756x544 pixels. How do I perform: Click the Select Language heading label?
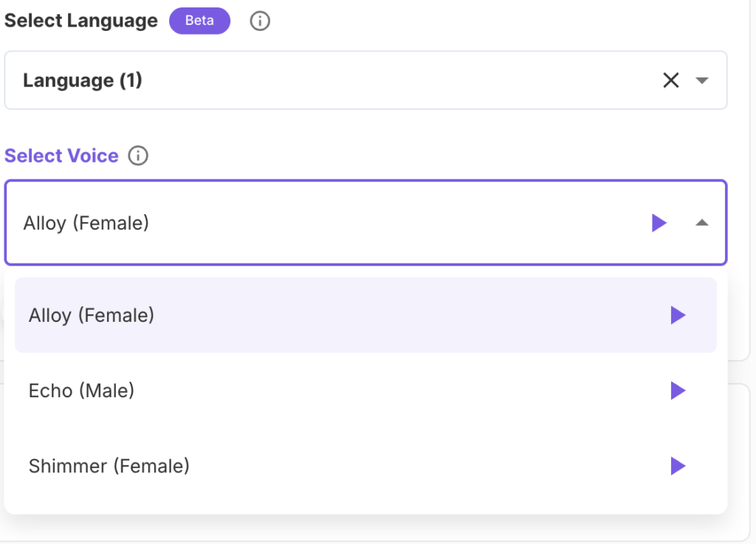click(x=81, y=21)
